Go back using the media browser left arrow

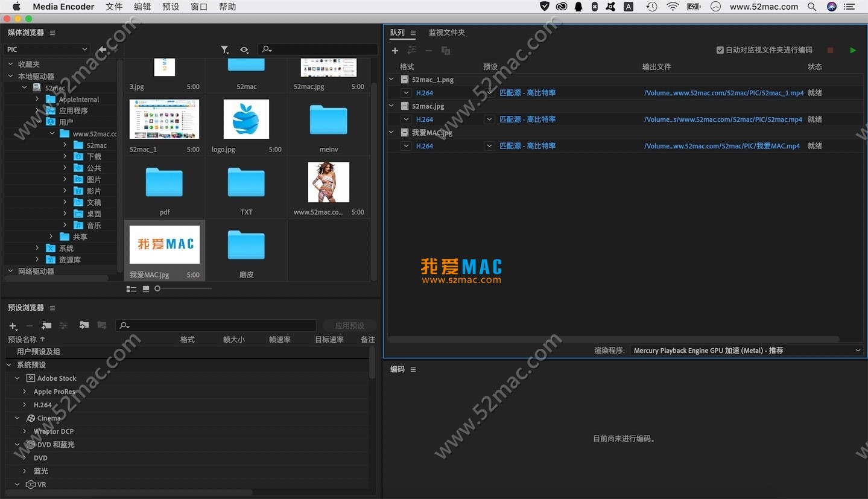[102, 49]
